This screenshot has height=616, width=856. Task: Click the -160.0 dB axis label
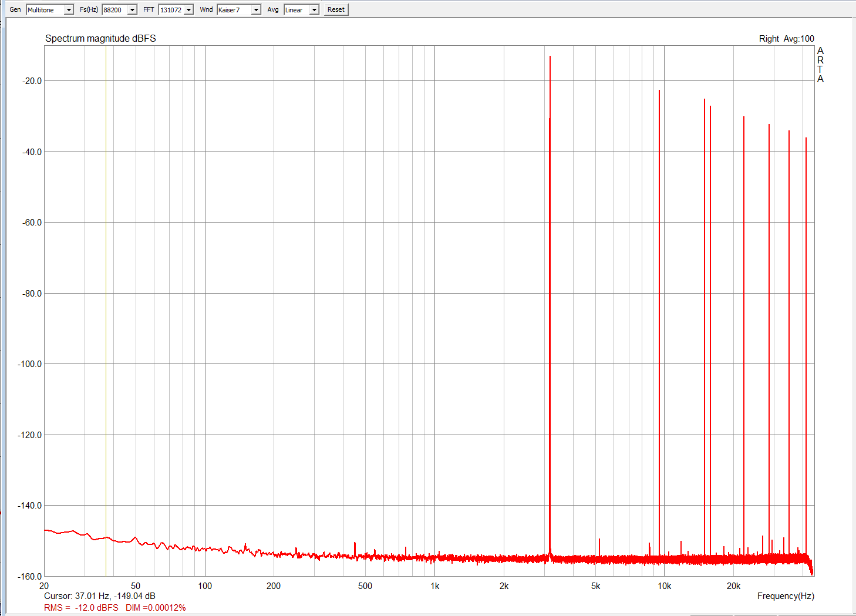pyautogui.click(x=30, y=576)
